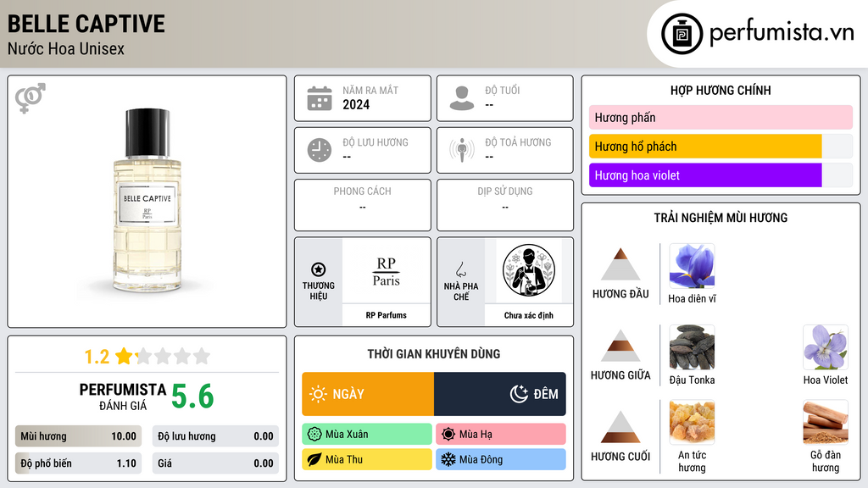Click the Dịp sử dụng box
Image resolution: width=868 pixels, height=488 pixels.
click(x=505, y=205)
